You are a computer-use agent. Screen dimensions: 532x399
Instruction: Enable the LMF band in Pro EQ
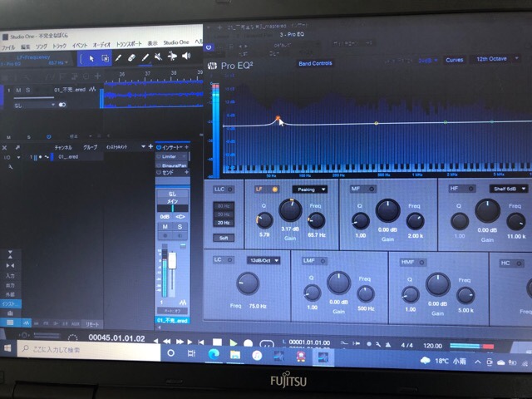(323, 260)
